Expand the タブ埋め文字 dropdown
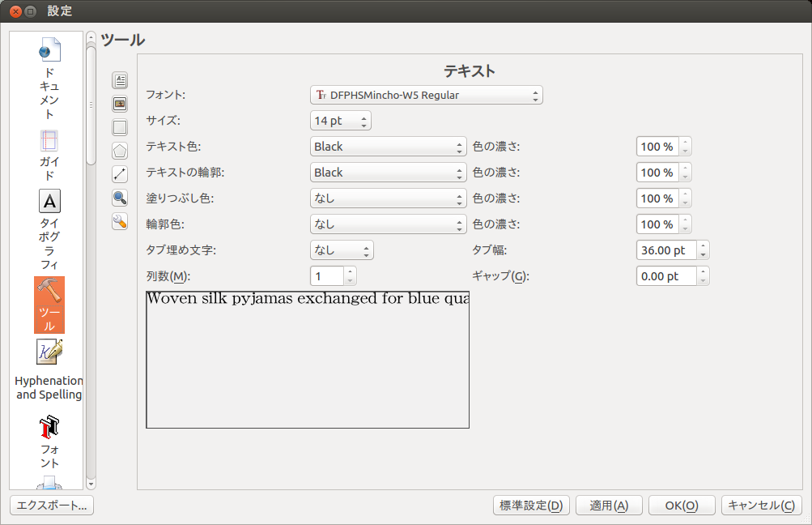 coord(342,250)
